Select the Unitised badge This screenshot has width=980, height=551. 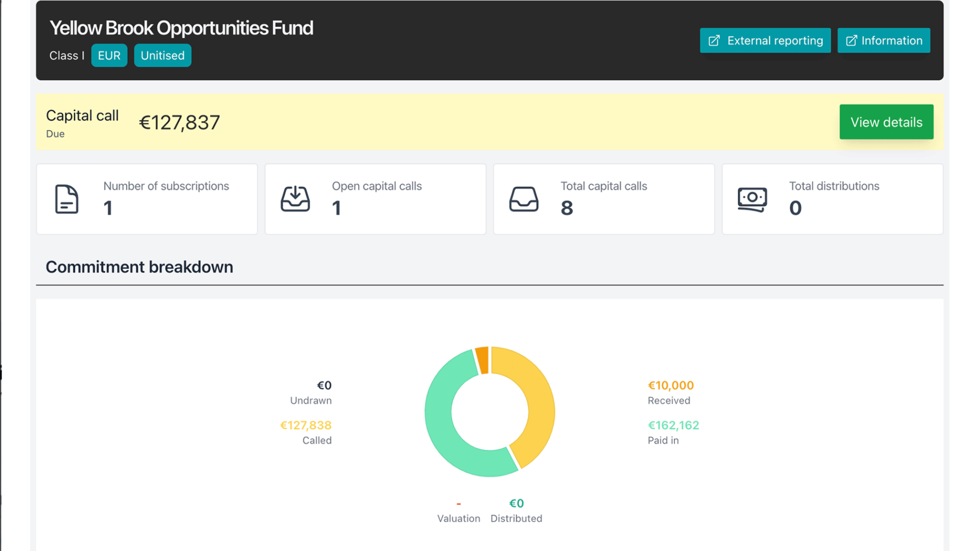pos(162,55)
